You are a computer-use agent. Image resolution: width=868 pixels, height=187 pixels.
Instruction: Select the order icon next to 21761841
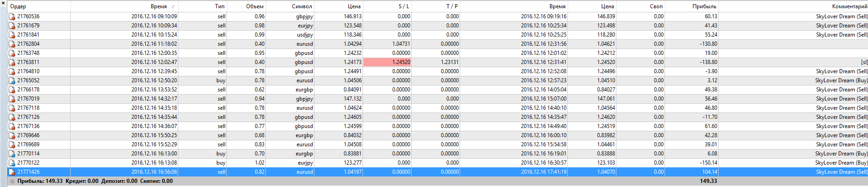[x=12, y=35]
